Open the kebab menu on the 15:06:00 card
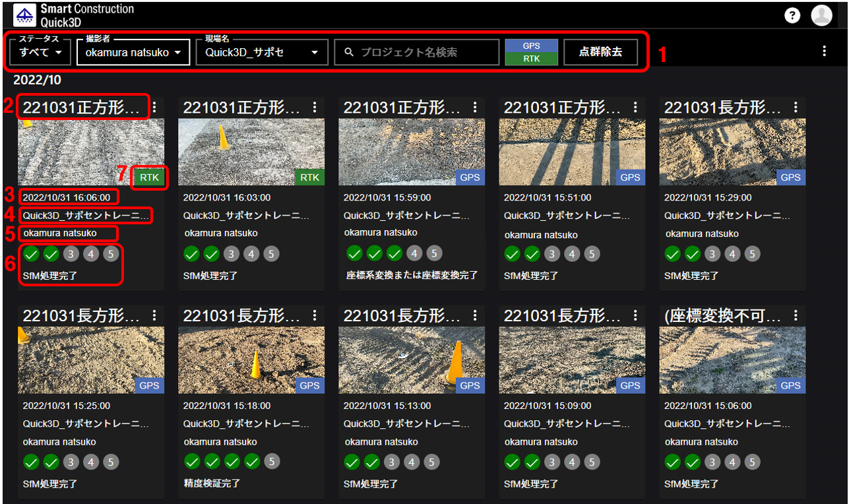 click(796, 315)
